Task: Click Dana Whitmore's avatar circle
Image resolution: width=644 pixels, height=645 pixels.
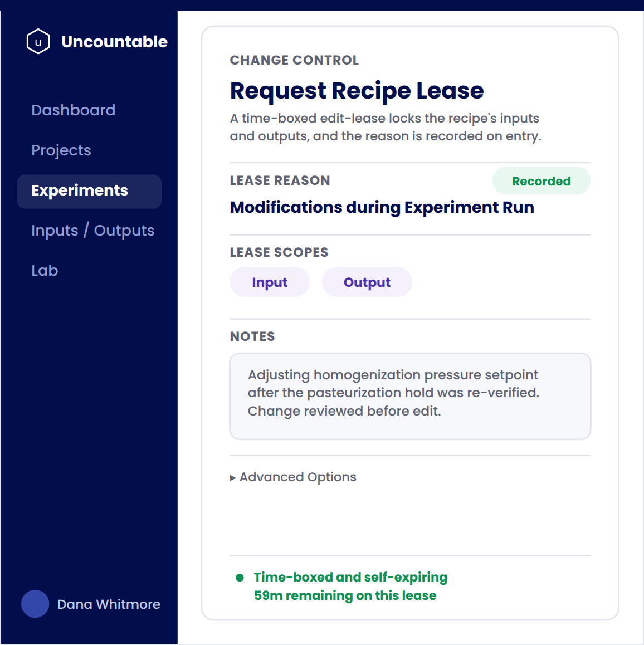Action: point(35,604)
